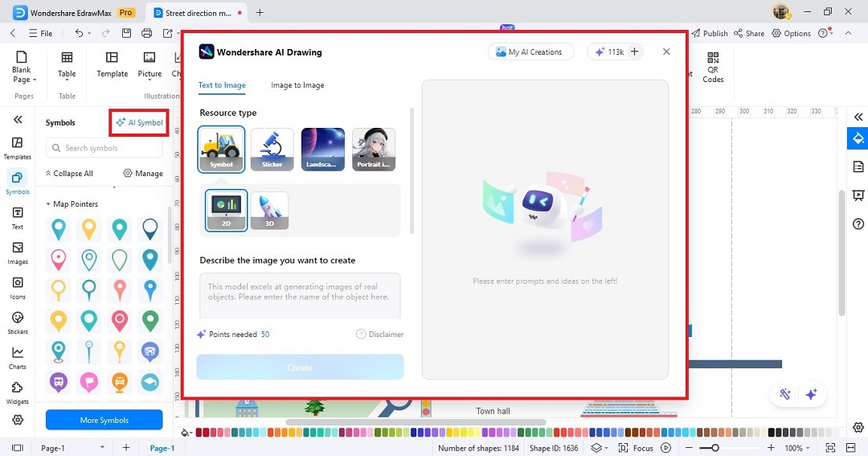Click Collapse All in Symbols panel
The image size is (868, 456).
(69, 174)
